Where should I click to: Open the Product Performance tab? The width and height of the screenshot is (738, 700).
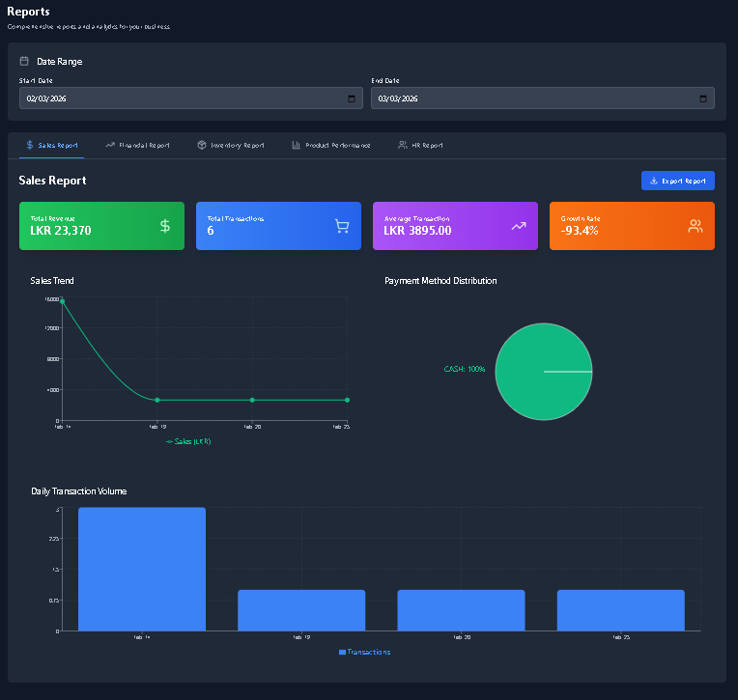tap(331, 146)
